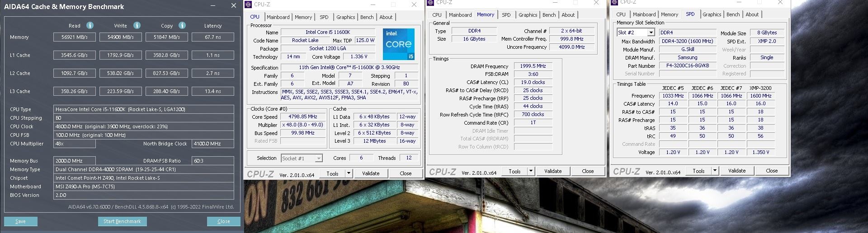Click Validate button in SPD tab window
The width and height of the screenshot is (868, 233).
click(737, 171)
